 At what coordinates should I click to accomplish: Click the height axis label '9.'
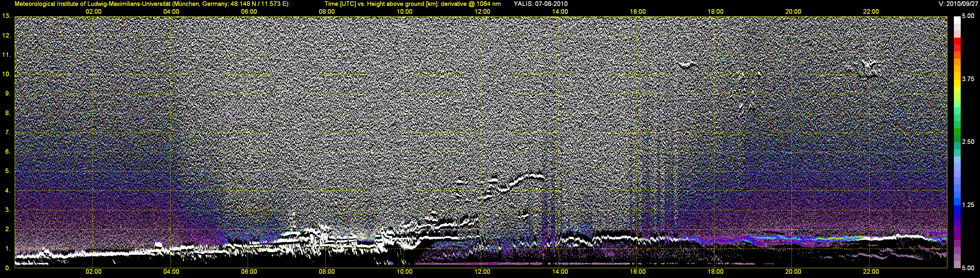coord(8,94)
